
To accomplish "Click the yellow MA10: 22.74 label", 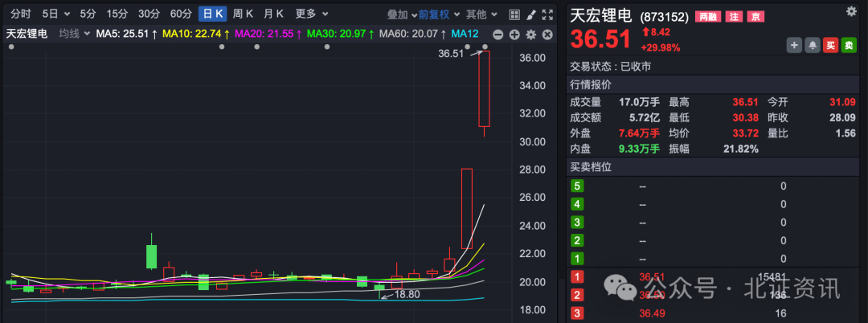I will point(197,34).
